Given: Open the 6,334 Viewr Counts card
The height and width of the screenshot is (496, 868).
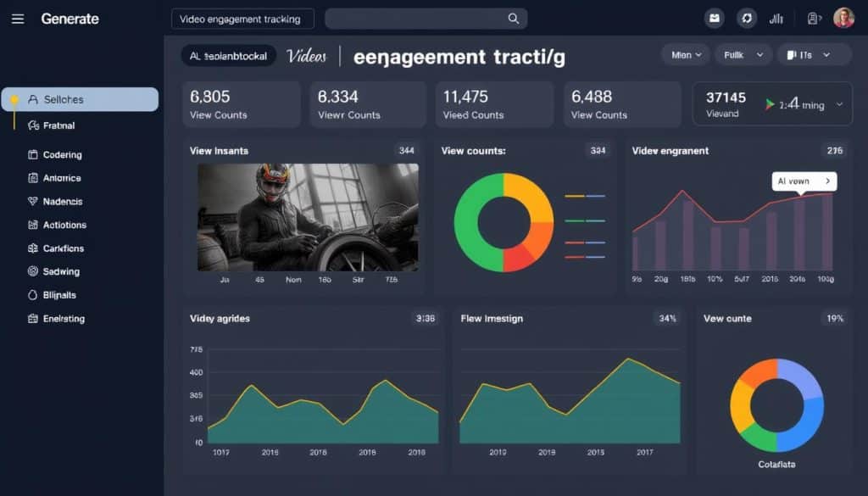Looking at the screenshot, I should pos(368,104).
